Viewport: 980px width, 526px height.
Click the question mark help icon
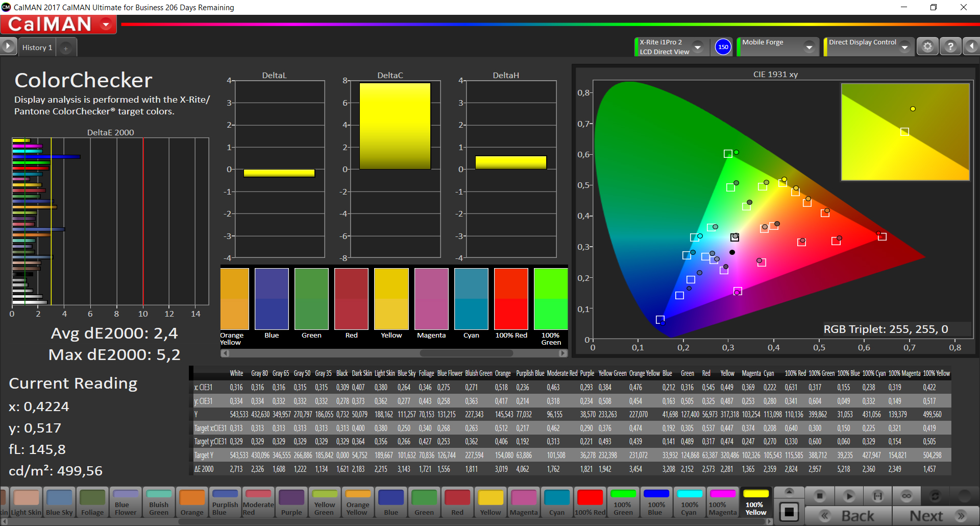click(950, 47)
